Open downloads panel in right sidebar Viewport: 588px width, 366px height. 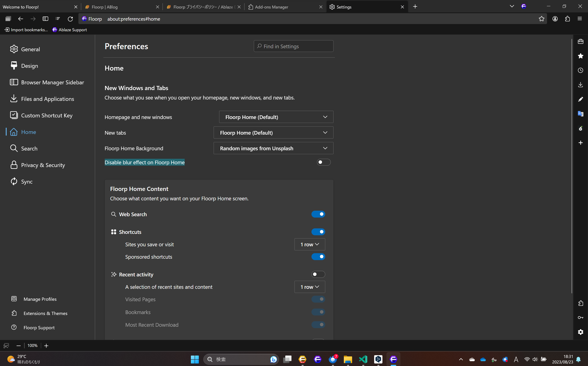click(x=580, y=85)
